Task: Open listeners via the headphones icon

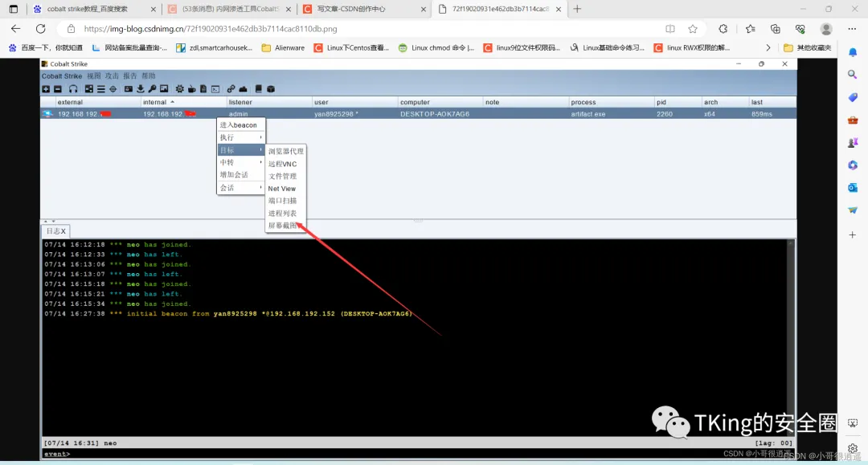Action: pyautogui.click(x=73, y=89)
